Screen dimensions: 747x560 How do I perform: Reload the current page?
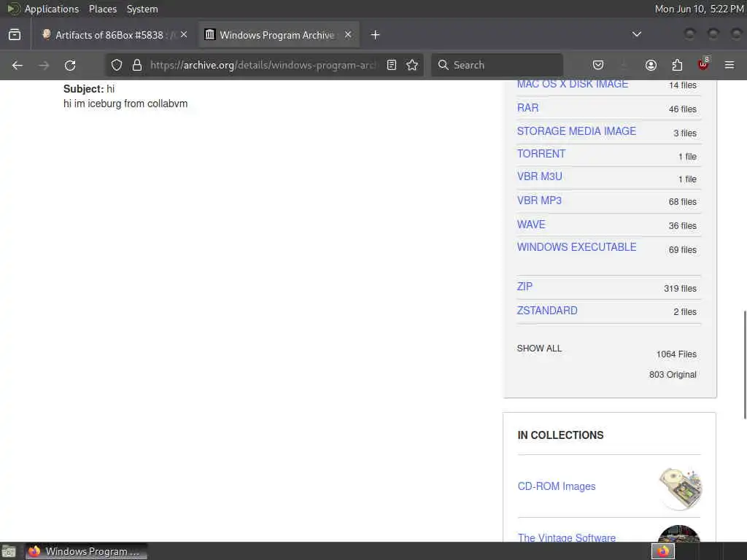point(70,65)
